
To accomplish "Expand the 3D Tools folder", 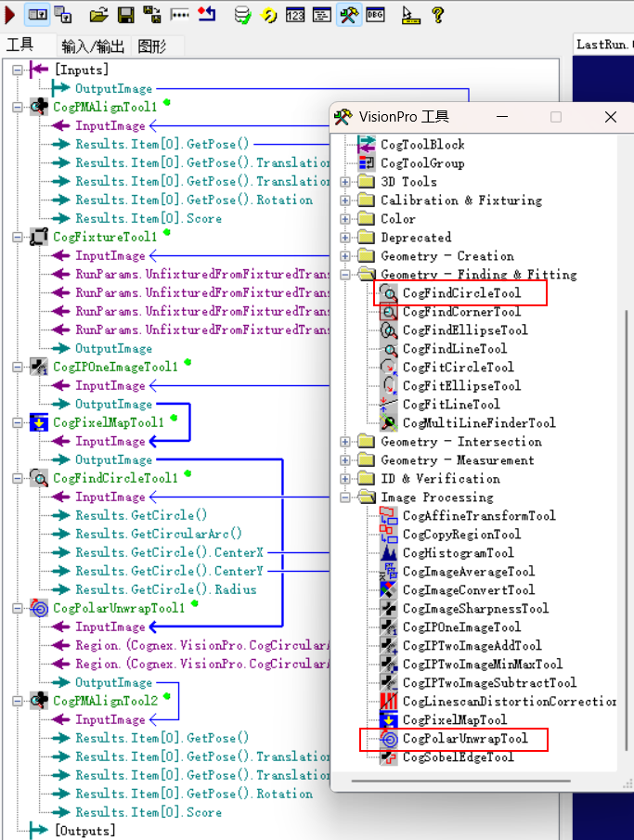I will click(345, 182).
